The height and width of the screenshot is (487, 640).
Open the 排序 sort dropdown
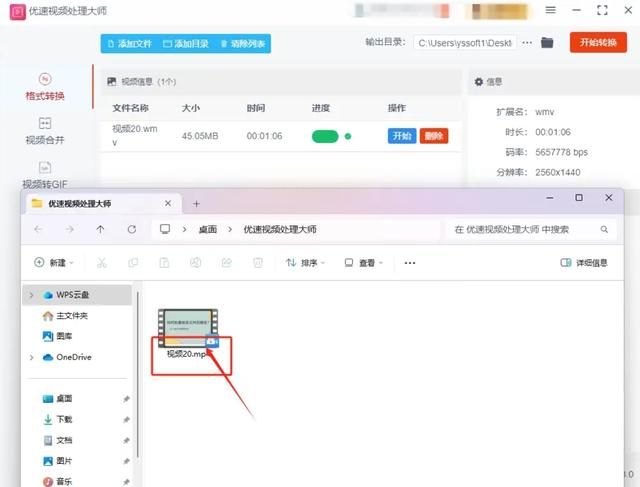305,263
